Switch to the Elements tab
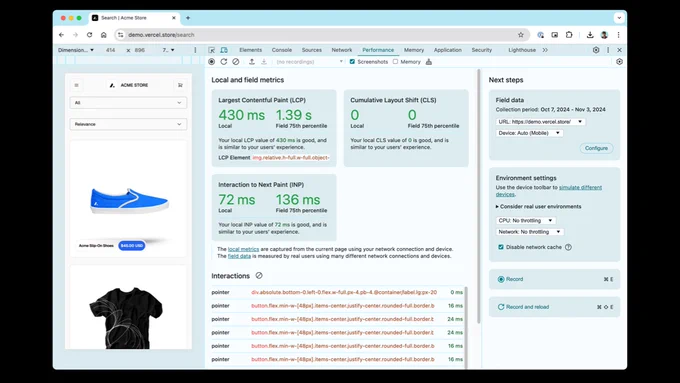 tap(250, 50)
